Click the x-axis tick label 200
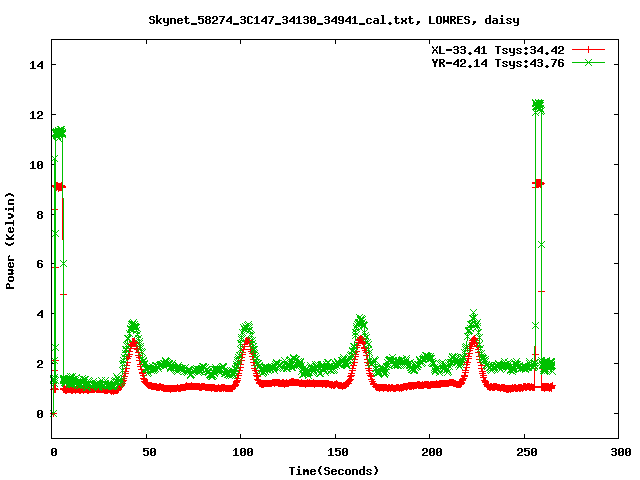This screenshot has width=640, height=480. coord(432,452)
